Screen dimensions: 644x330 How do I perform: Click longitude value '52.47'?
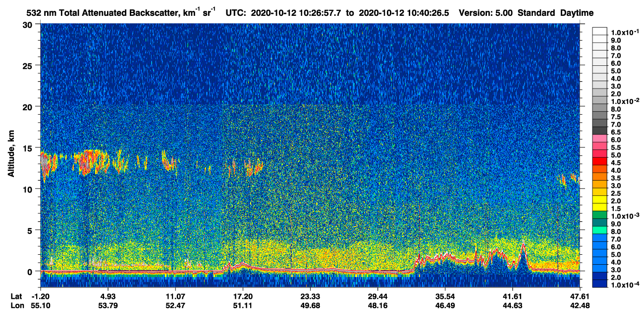click(x=175, y=305)
